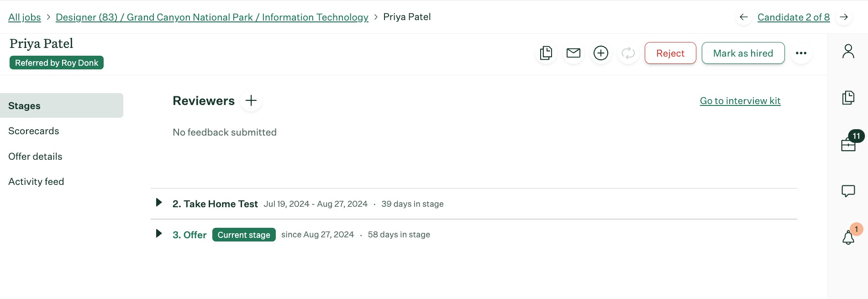Open the three-dots more options menu
The height and width of the screenshot is (299, 868).
point(801,53)
